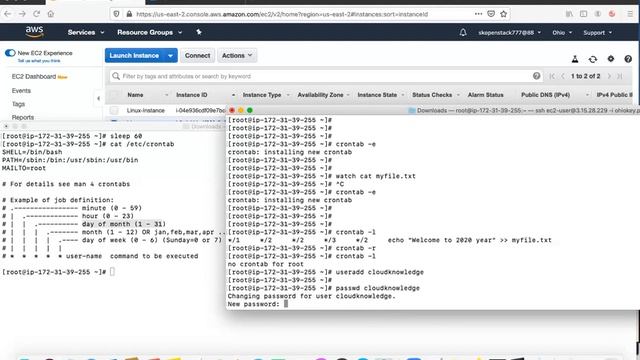Click the Linux-Instance name cell
The height and width of the screenshot is (360, 640).
(146, 111)
